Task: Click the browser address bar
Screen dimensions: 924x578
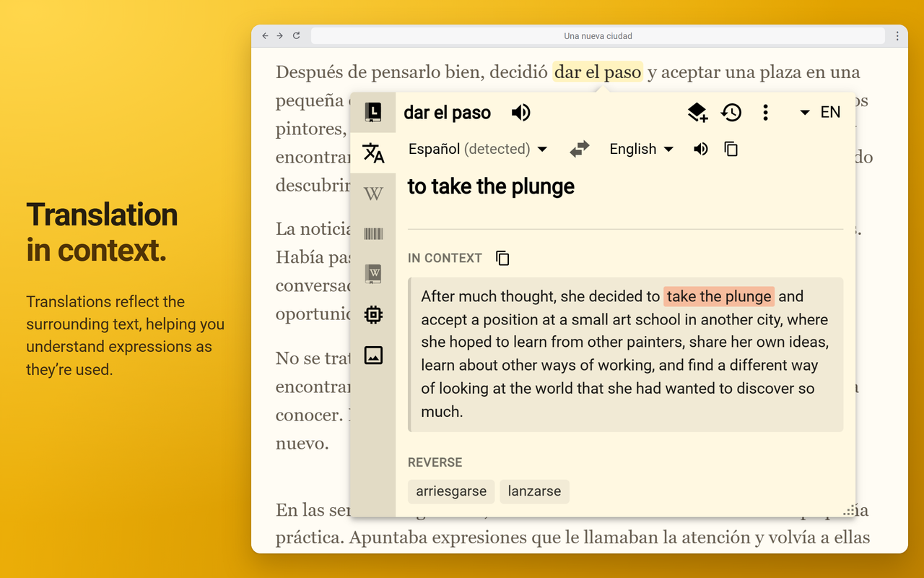Action: tap(598, 35)
